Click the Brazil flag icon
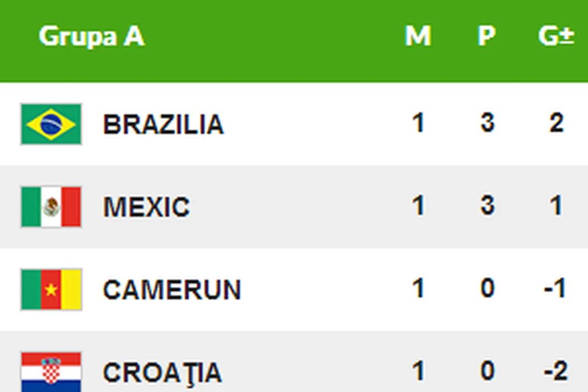The height and width of the screenshot is (392, 588). coord(51,124)
